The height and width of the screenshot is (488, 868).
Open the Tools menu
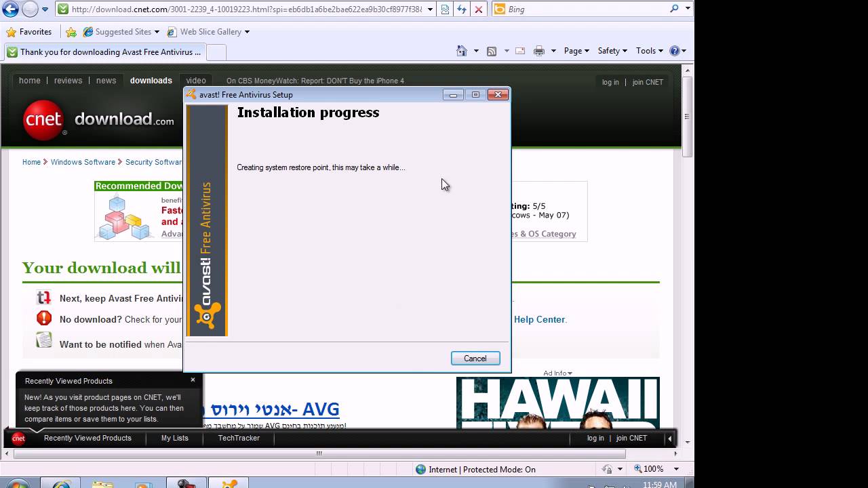tap(649, 51)
